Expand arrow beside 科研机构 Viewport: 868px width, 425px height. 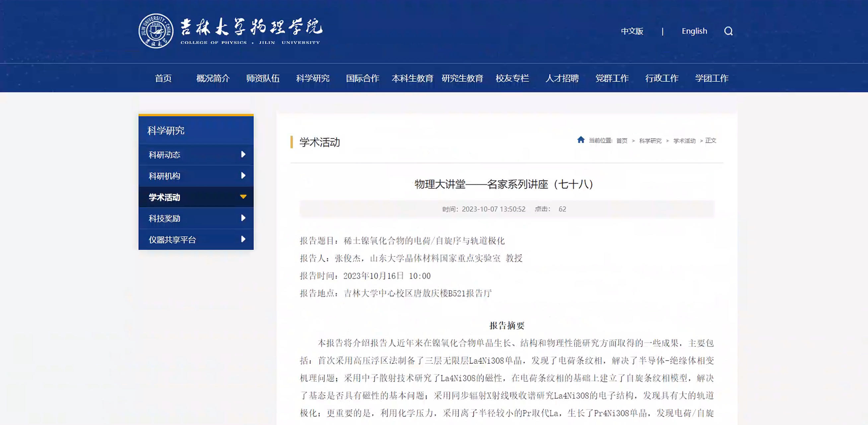243,176
